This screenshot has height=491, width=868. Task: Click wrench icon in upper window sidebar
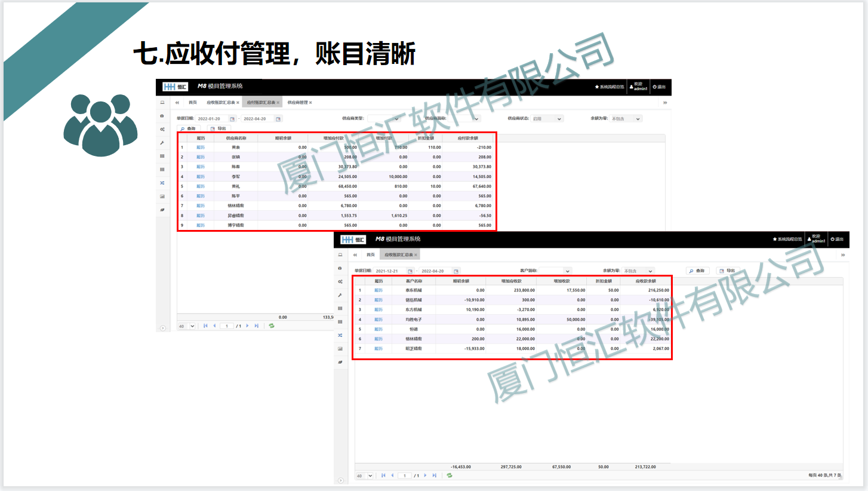(162, 143)
